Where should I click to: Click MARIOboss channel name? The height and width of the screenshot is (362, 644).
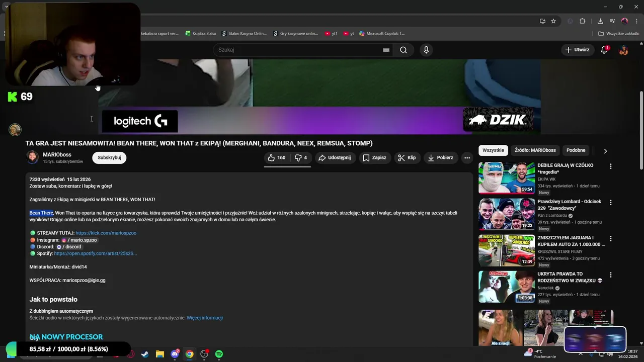(x=57, y=155)
